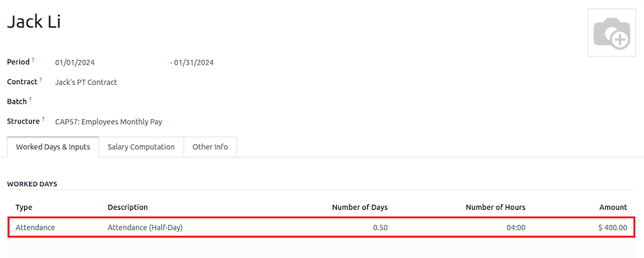Image resolution: width=644 pixels, height=258 pixels.
Task: Edit the period end date 01/31/2024
Action: tap(193, 63)
